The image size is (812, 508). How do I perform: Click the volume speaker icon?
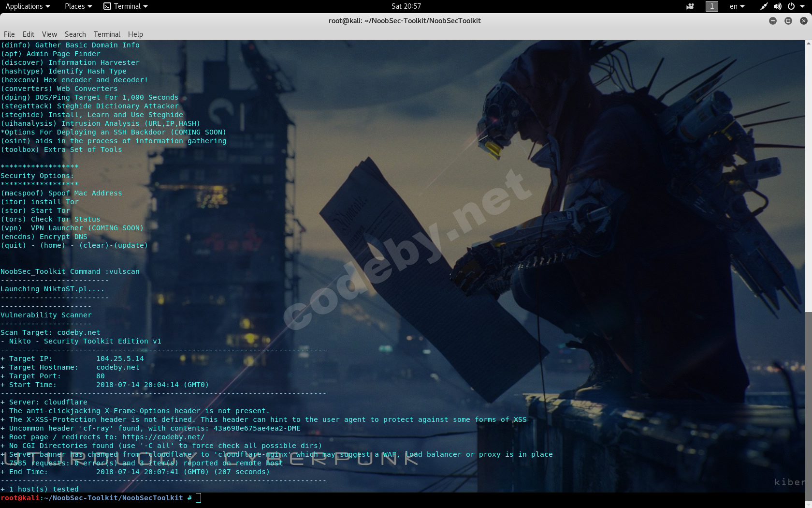coord(777,6)
